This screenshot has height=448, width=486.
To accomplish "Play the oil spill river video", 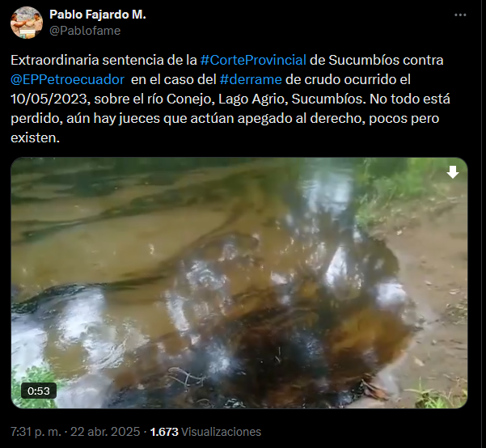I will [239, 283].
